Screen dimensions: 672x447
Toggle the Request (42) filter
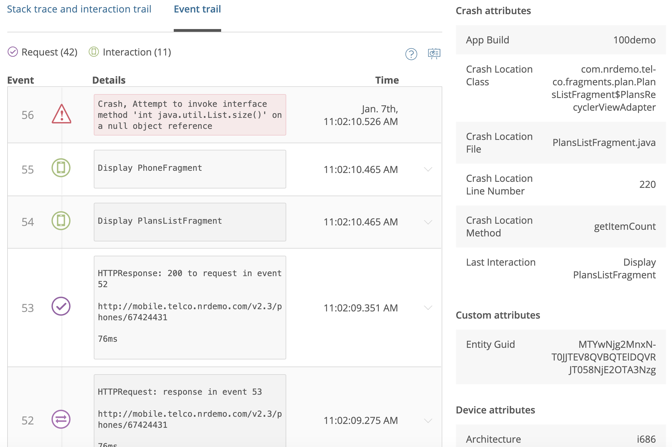[x=42, y=52]
